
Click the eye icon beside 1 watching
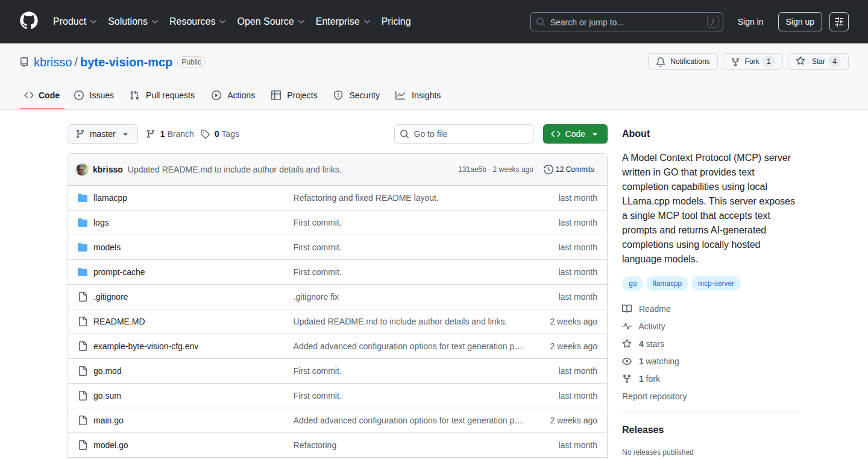(627, 361)
